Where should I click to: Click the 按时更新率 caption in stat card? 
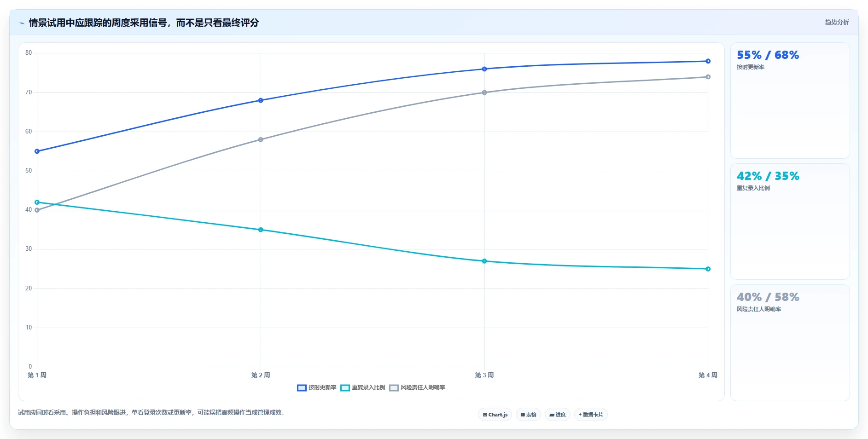[x=751, y=67]
